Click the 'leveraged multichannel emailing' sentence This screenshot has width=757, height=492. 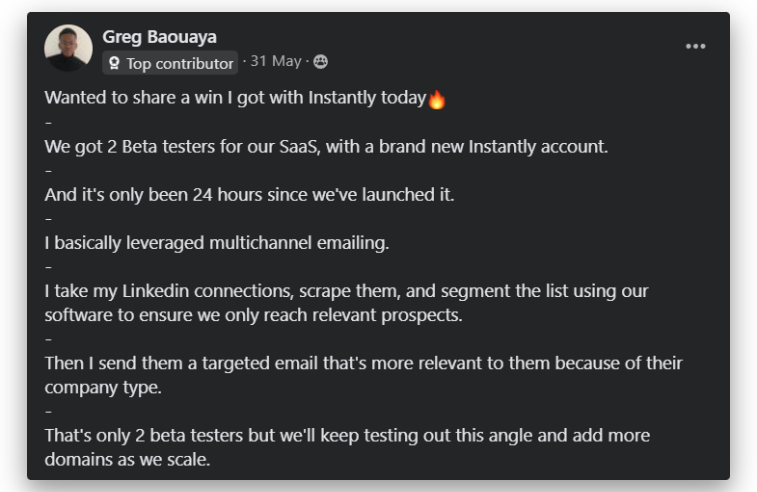coord(217,242)
